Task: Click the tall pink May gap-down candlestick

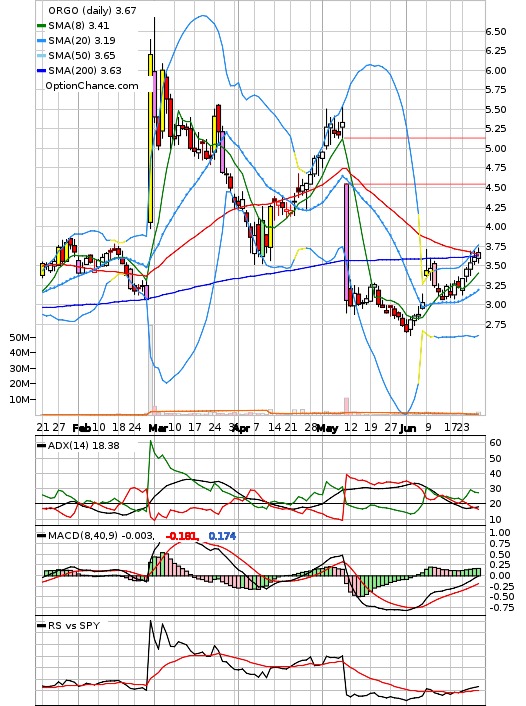Action: click(346, 242)
